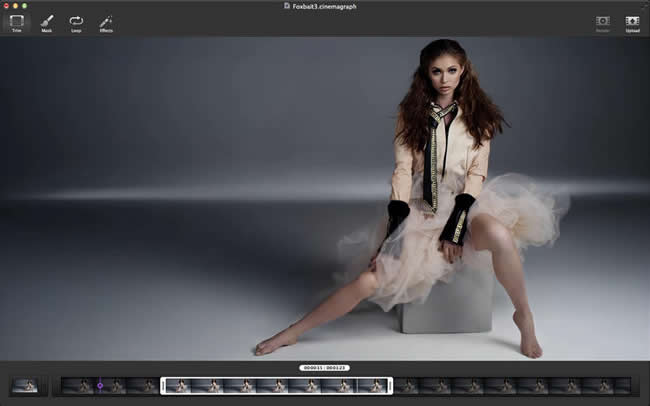Image resolution: width=650 pixels, height=406 pixels.
Task: Close the window with the red button
Action: pyautogui.click(x=6, y=6)
